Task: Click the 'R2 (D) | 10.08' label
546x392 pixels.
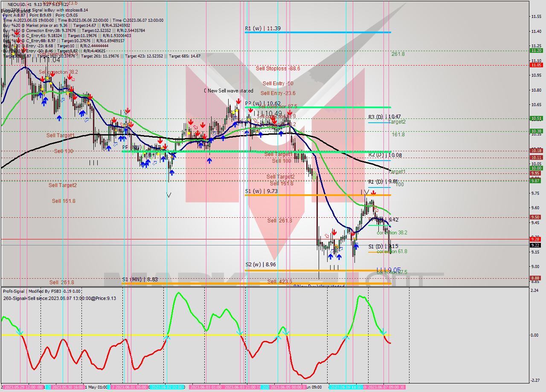Action: 385,155
